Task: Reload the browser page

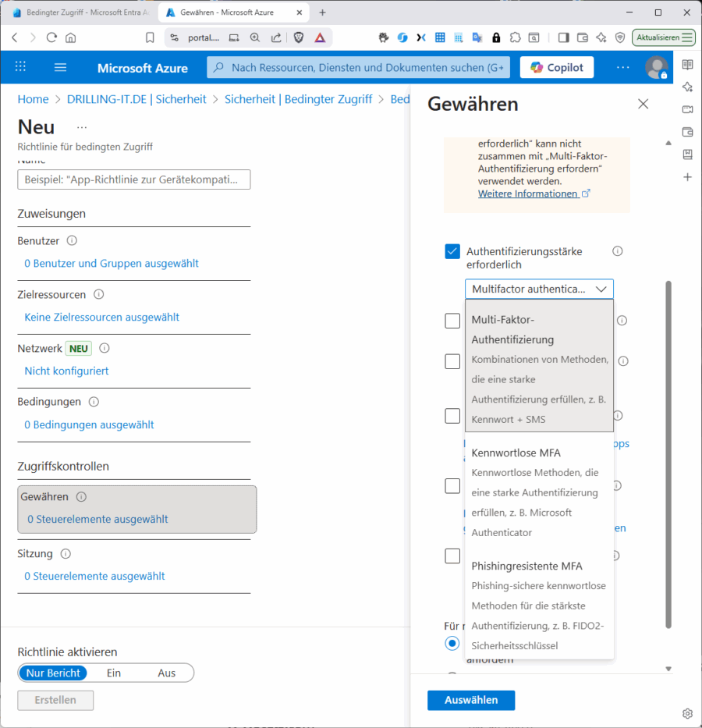Action: [51, 37]
